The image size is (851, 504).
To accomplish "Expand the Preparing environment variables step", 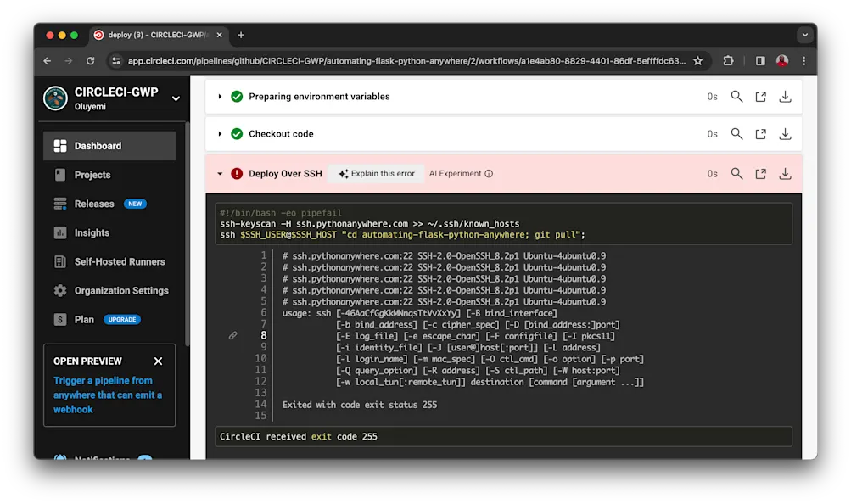I will (x=220, y=97).
